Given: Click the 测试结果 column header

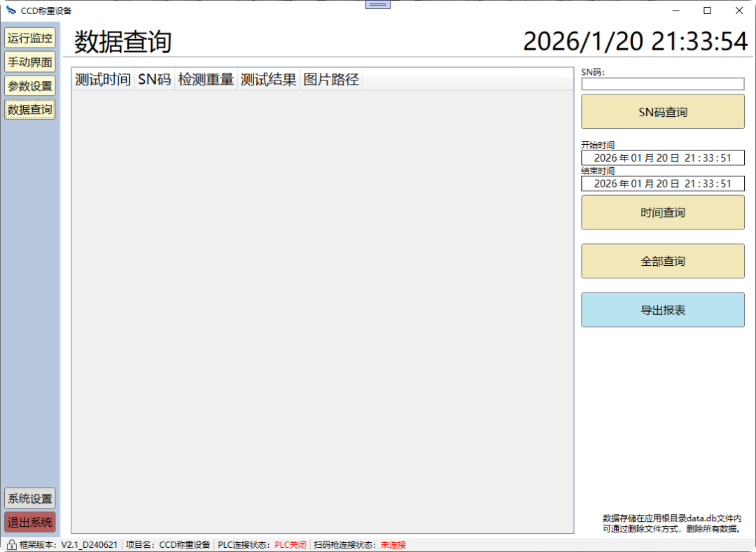Looking at the screenshot, I should pos(268,79).
